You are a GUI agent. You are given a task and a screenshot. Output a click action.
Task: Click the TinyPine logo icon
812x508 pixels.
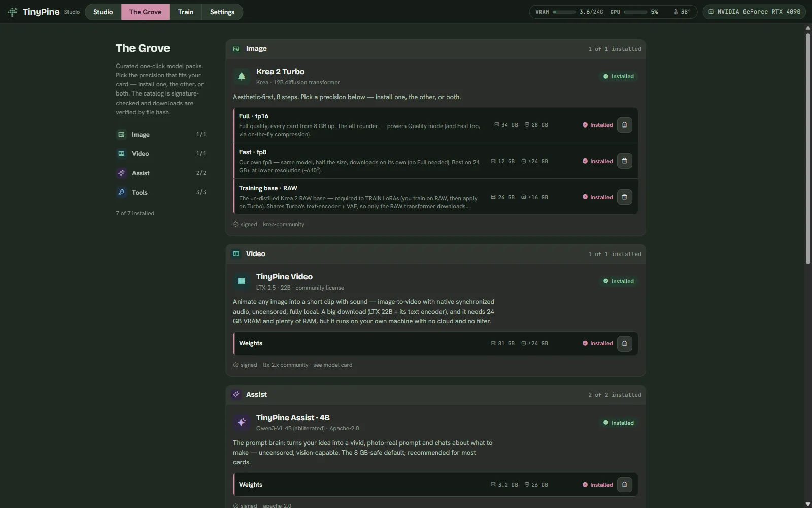click(12, 12)
